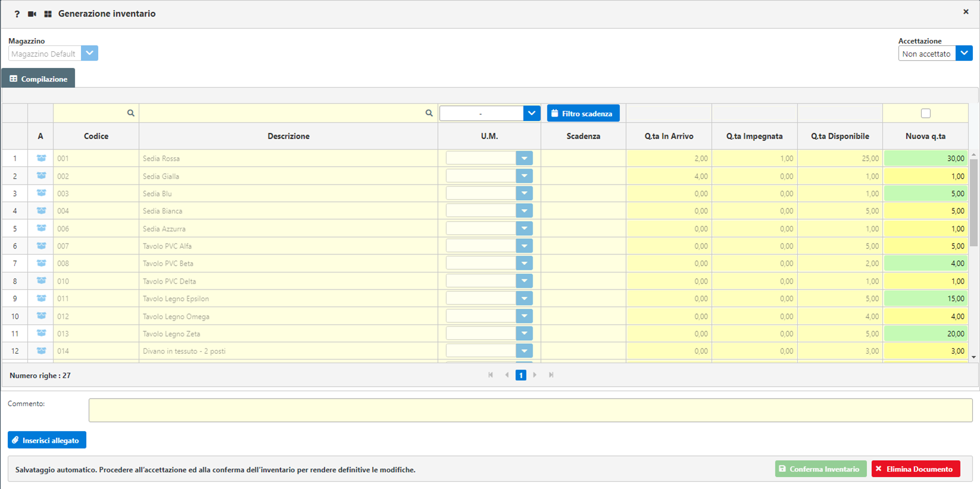980x489 pixels.
Task: Click the search icon in Descrizione filter
Action: pyautogui.click(x=429, y=113)
